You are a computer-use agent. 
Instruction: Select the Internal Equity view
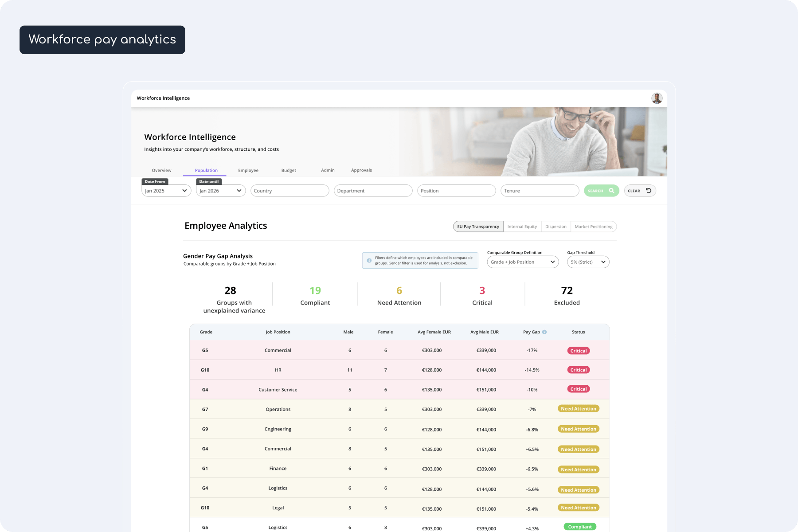coord(522,227)
